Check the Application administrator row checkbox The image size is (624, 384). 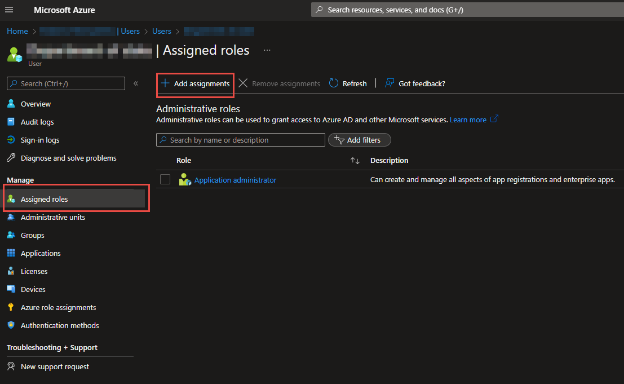click(165, 179)
